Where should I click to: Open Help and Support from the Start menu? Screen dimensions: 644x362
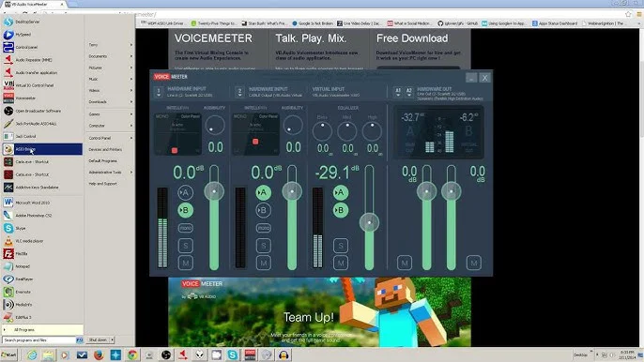tap(110, 184)
